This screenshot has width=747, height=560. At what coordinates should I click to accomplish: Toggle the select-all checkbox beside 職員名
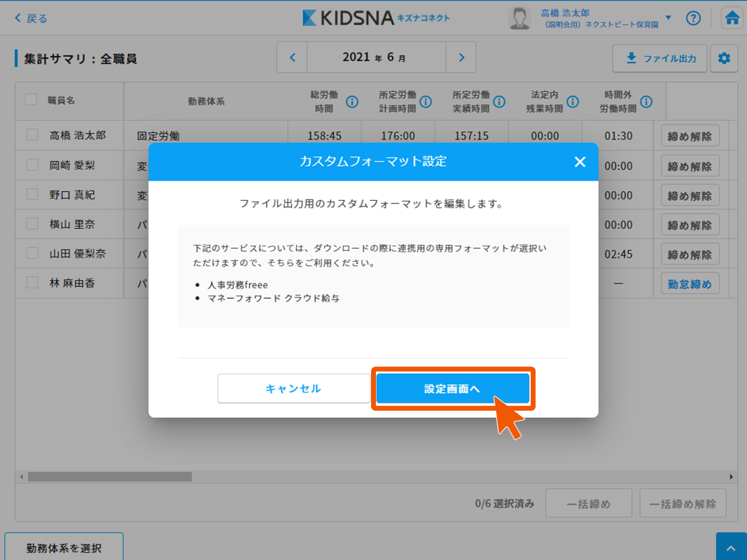31,100
